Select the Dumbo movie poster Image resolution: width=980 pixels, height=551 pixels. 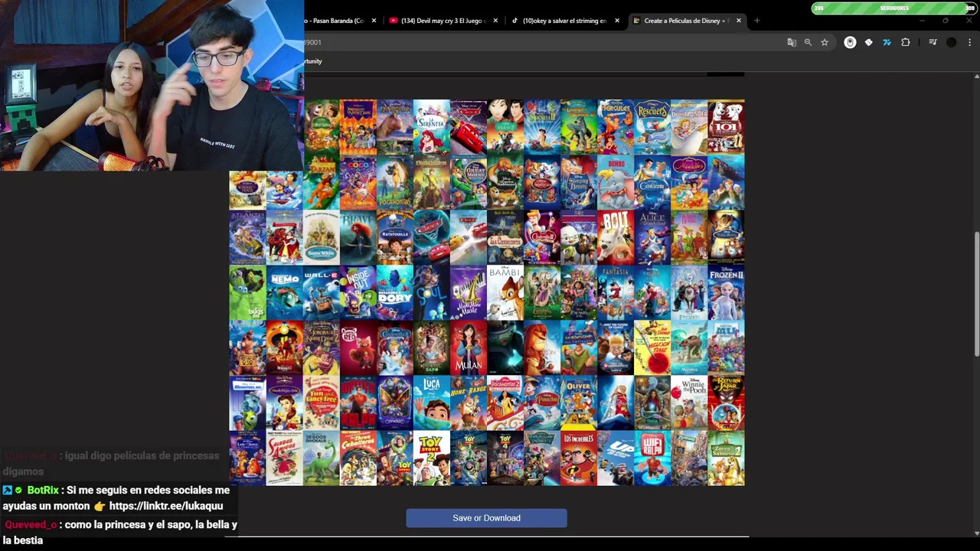616,182
